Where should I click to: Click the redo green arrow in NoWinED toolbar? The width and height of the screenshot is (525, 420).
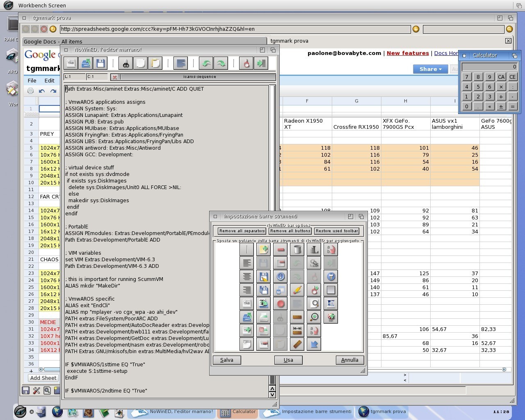pyautogui.click(x=221, y=63)
